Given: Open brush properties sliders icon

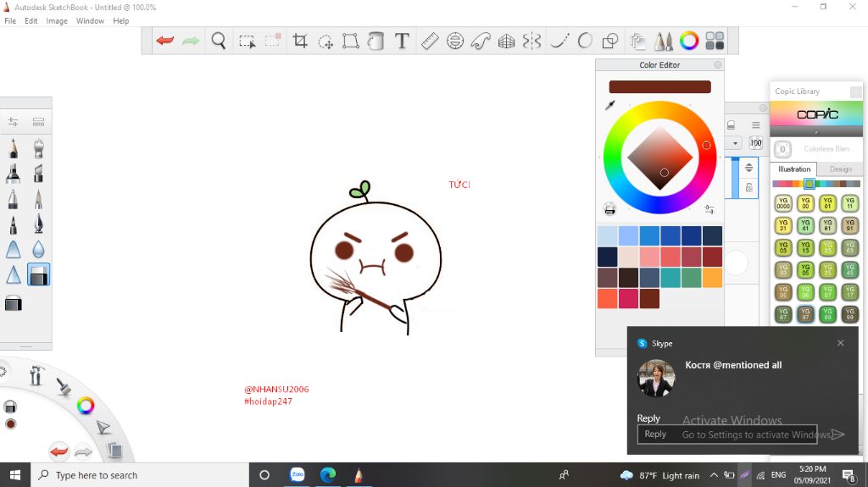Looking at the screenshot, I should click(x=13, y=122).
